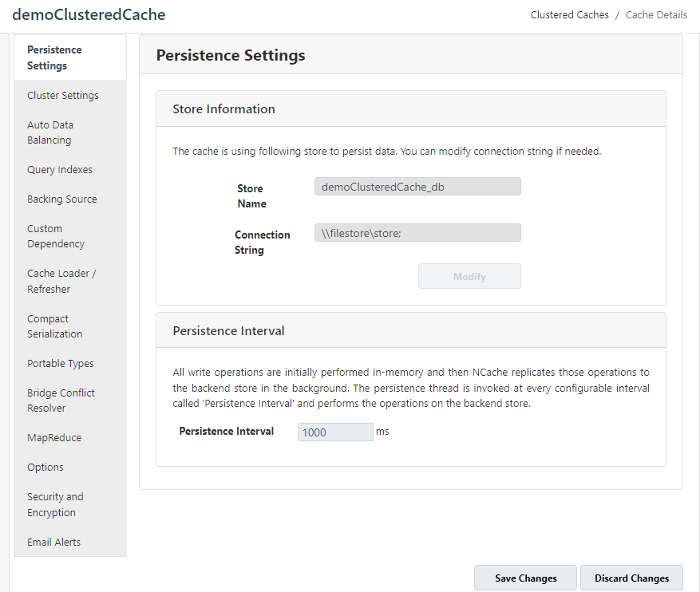Click the Persistence Interval value field
700x592 pixels.
point(335,432)
